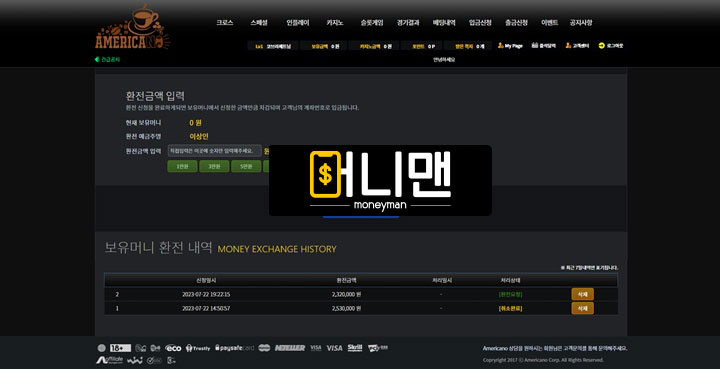
Task: Click the large VISA logo
Action: click(334, 348)
